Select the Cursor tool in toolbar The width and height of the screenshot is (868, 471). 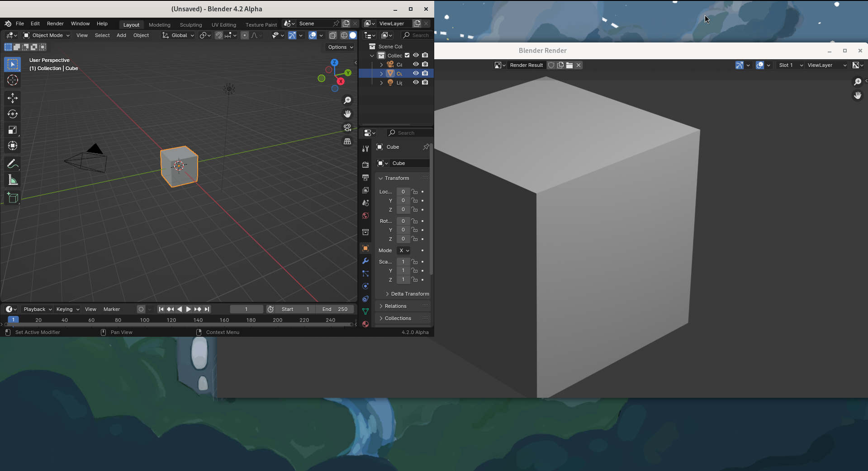13,80
